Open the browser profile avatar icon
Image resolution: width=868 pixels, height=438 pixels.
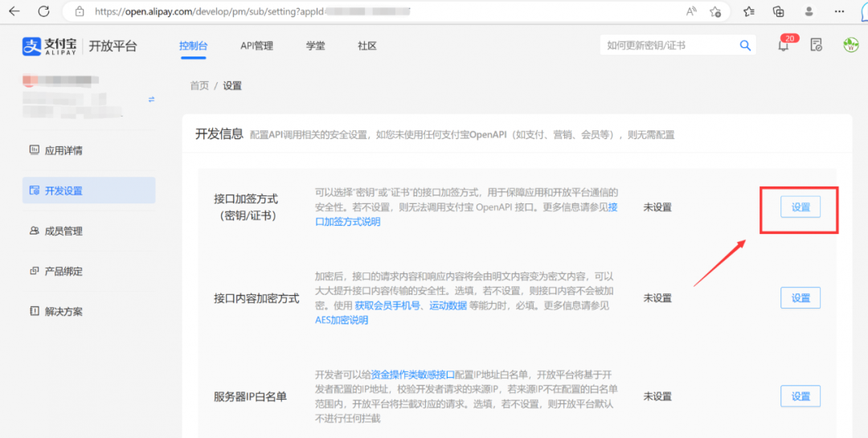[809, 11]
